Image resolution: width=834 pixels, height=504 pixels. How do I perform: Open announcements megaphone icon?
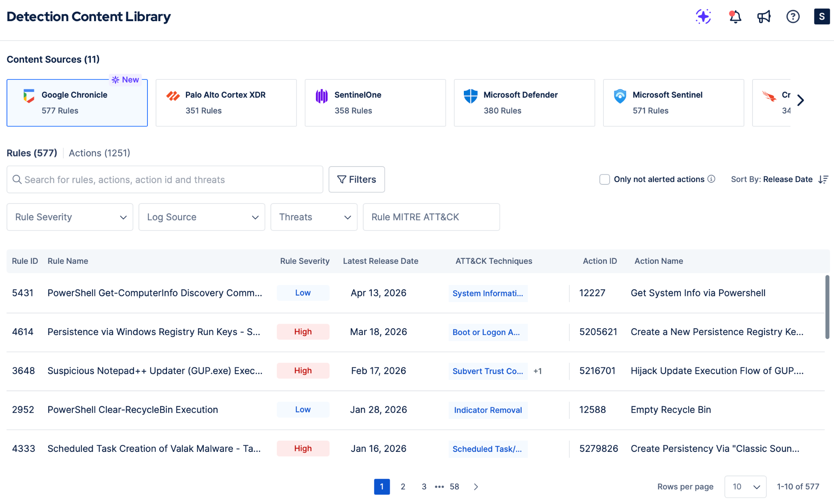[x=764, y=17]
